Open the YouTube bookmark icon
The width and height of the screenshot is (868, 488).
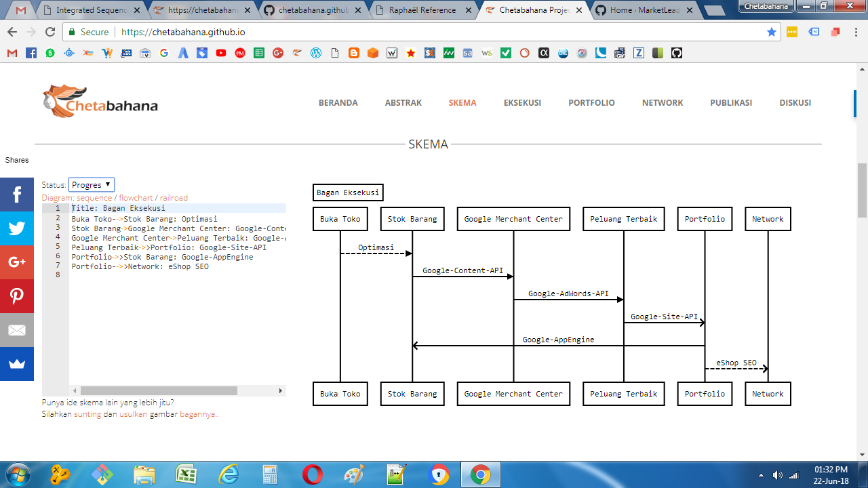(x=221, y=53)
